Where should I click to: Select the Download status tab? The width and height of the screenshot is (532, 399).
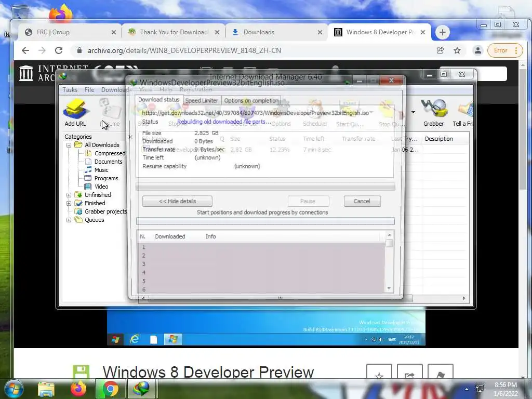(x=158, y=100)
